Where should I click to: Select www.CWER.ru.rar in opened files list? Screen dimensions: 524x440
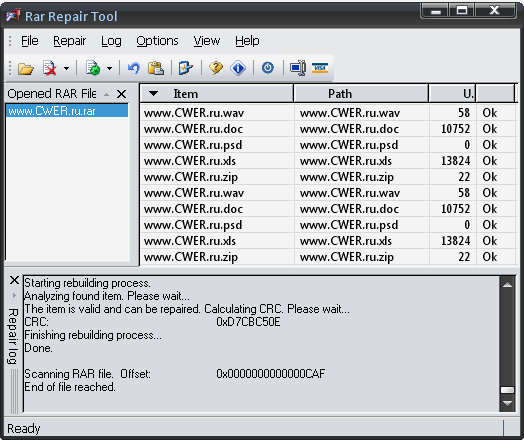point(67,111)
